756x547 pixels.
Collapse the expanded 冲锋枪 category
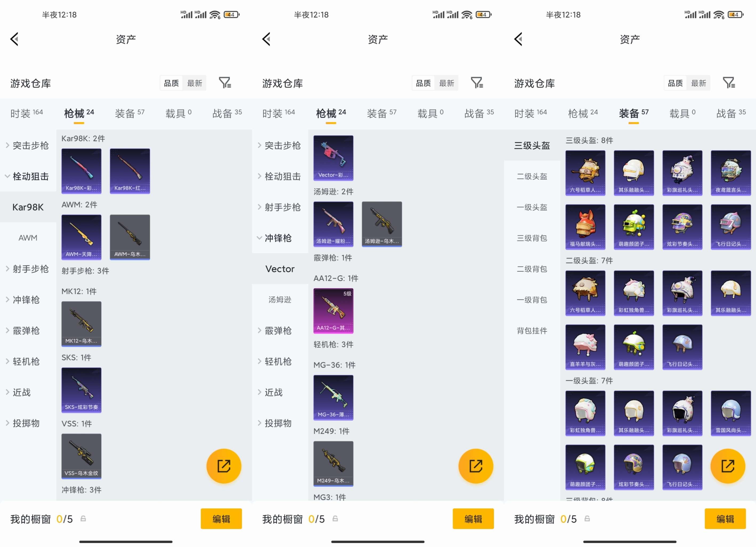coord(275,238)
